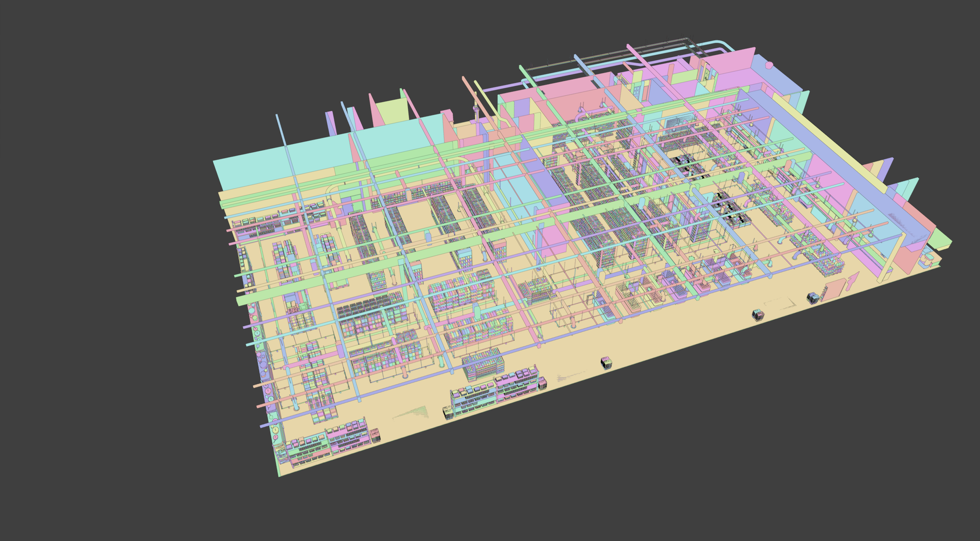Select the small dark cube at floor's front edge
Screen dimensions: 980x541
606,363
